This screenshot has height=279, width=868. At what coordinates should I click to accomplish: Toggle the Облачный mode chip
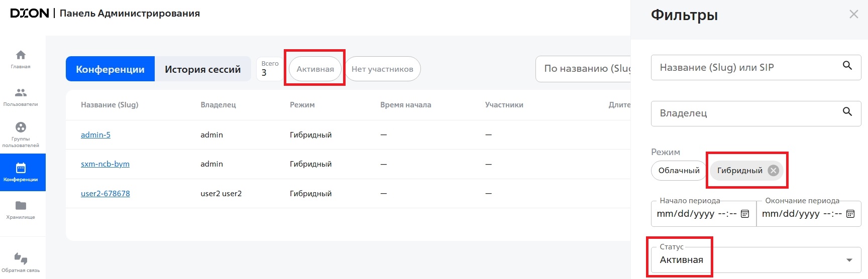point(679,171)
